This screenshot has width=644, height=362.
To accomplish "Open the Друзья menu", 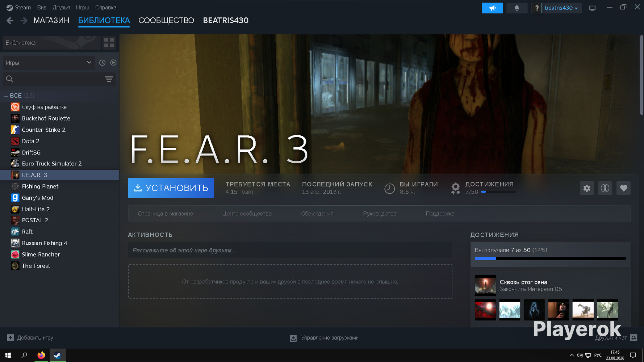I will (61, 8).
